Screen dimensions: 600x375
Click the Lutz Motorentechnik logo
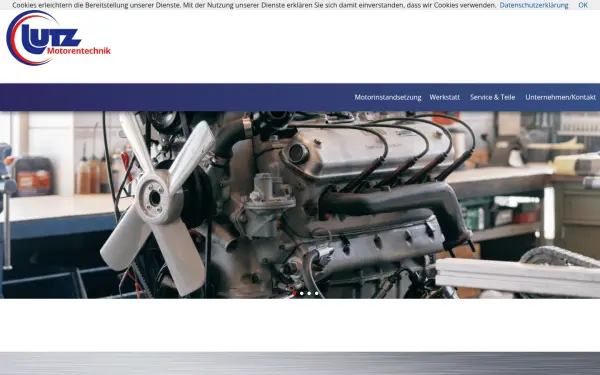tap(59, 38)
